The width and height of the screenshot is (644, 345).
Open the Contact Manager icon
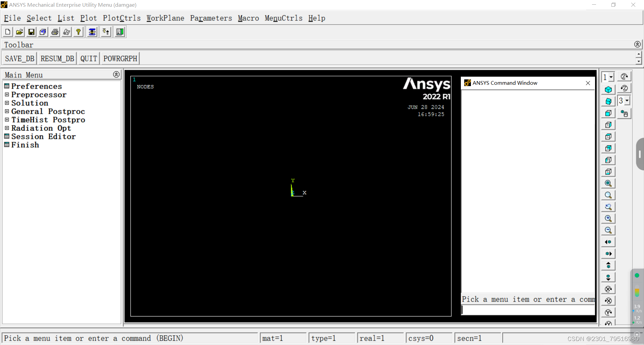point(119,32)
